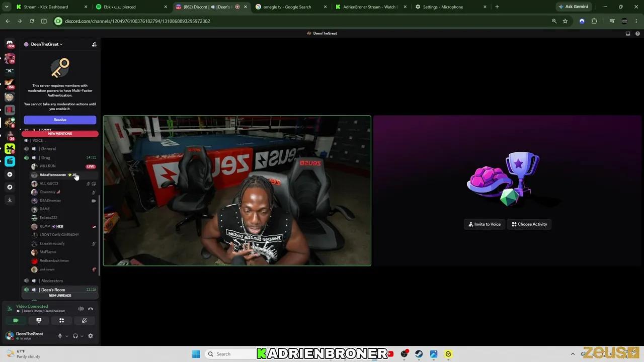644x362 pixels.
Task: Open the Chrome extensions puzzle icon
Action: pyautogui.click(x=594, y=21)
